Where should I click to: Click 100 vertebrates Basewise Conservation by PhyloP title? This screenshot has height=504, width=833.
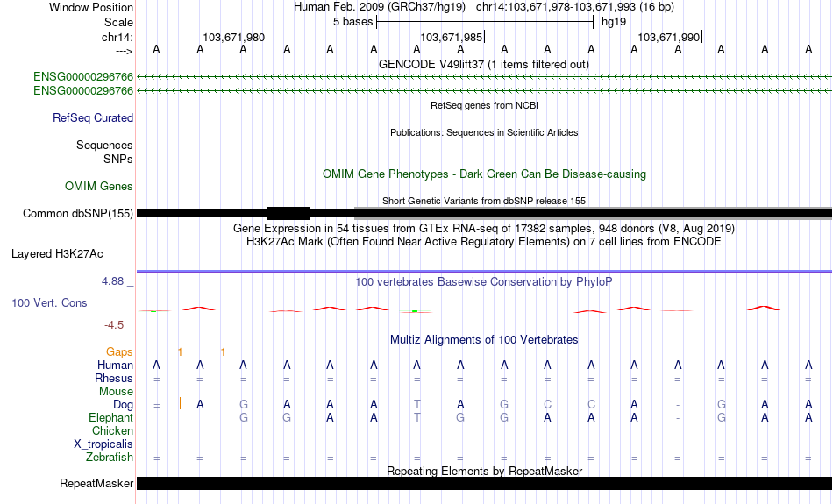(483, 282)
